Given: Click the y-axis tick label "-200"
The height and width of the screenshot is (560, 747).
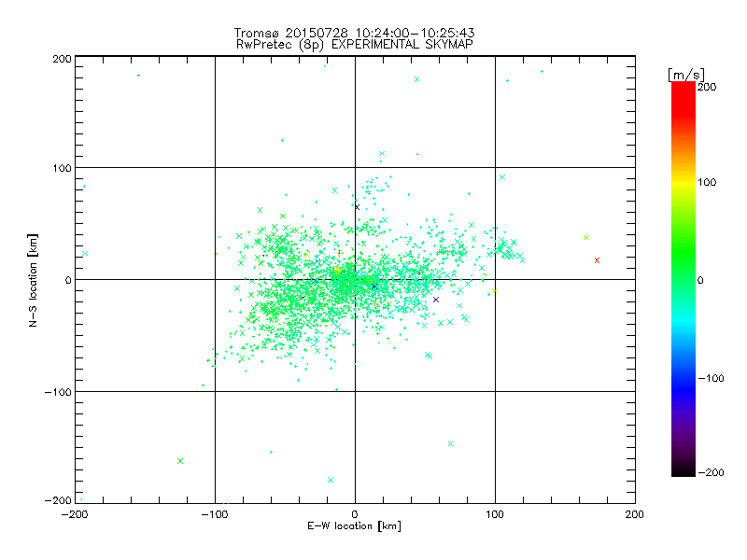Looking at the screenshot, I should [x=58, y=500].
